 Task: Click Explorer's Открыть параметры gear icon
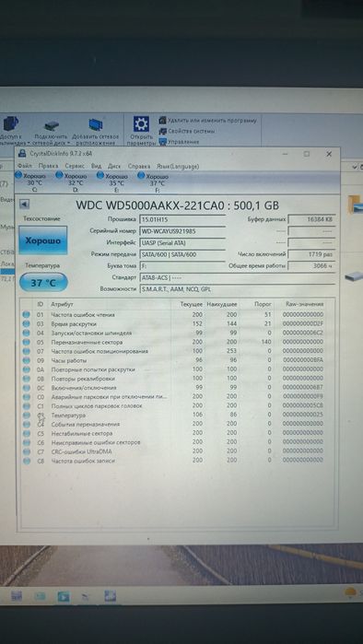(141, 123)
